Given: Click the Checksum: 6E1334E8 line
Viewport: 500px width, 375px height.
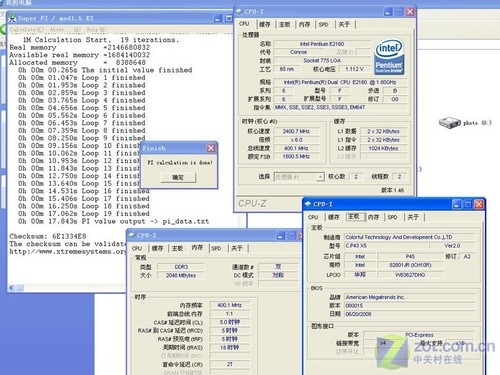Looking at the screenshot, I should click(x=48, y=236).
